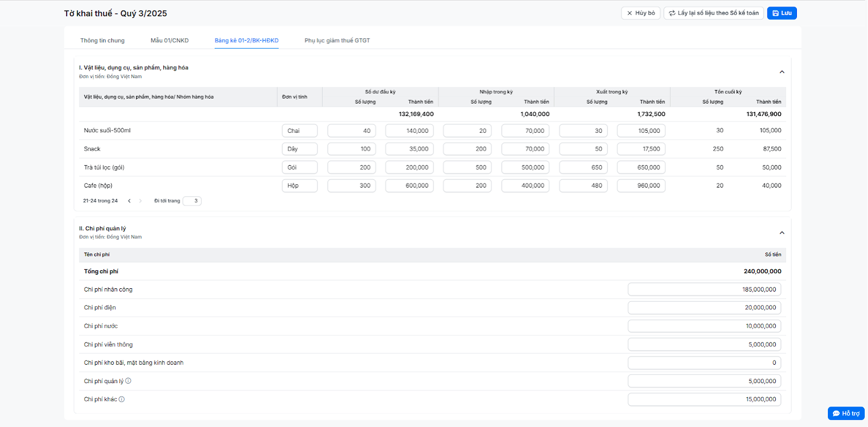The width and height of the screenshot is (868, 427).
Task: Reload data with Lấy lại số liệu button
Action: pos(713,13)
